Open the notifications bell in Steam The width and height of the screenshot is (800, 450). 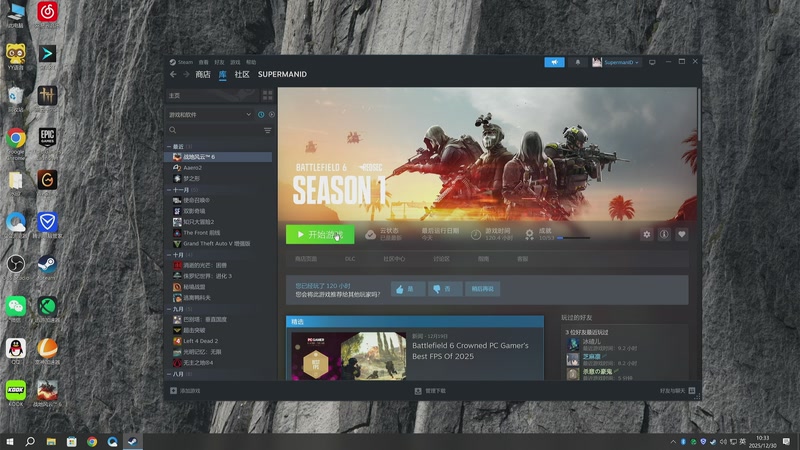pos(578,62)
